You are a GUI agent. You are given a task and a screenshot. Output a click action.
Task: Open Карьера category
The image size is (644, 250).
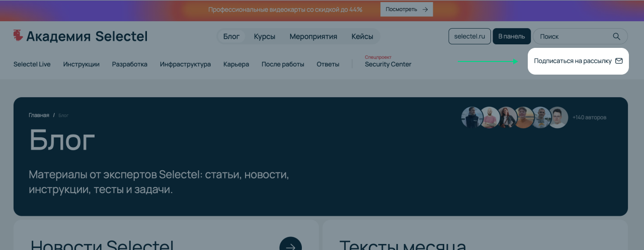(236, 64)
